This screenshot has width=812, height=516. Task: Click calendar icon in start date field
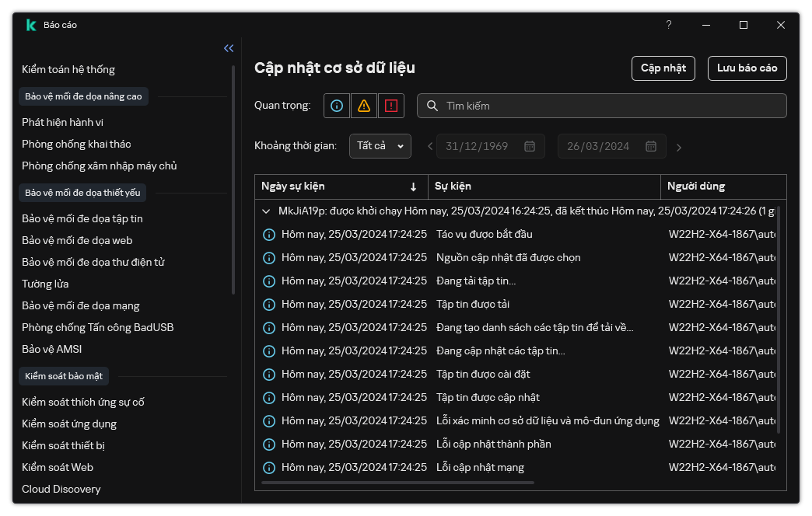coord(530,146)
